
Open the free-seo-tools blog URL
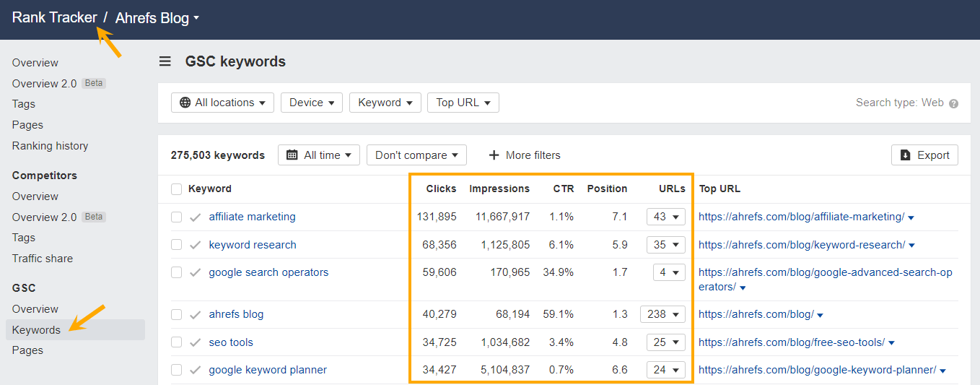pos(792,342)
